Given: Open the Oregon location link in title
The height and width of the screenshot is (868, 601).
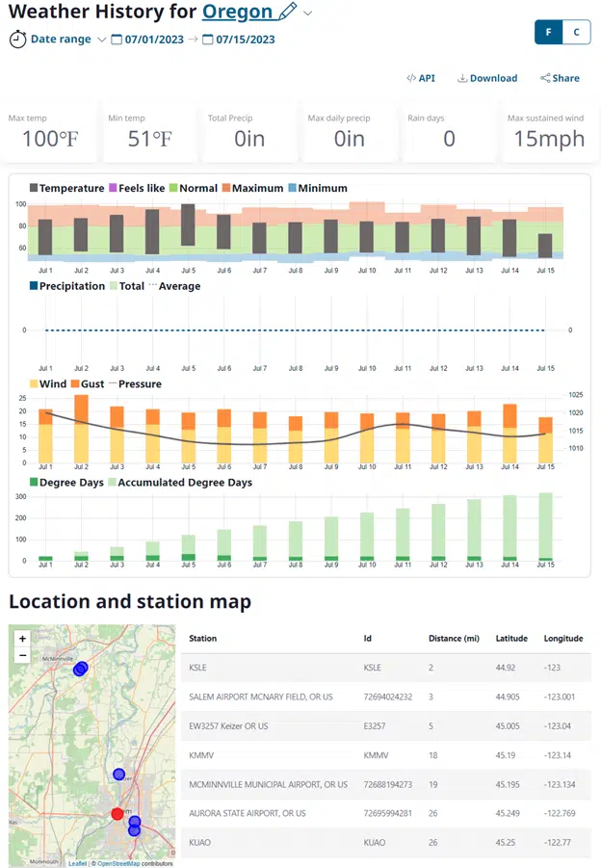Looking at the screenshot, I should tap(237, 13).
